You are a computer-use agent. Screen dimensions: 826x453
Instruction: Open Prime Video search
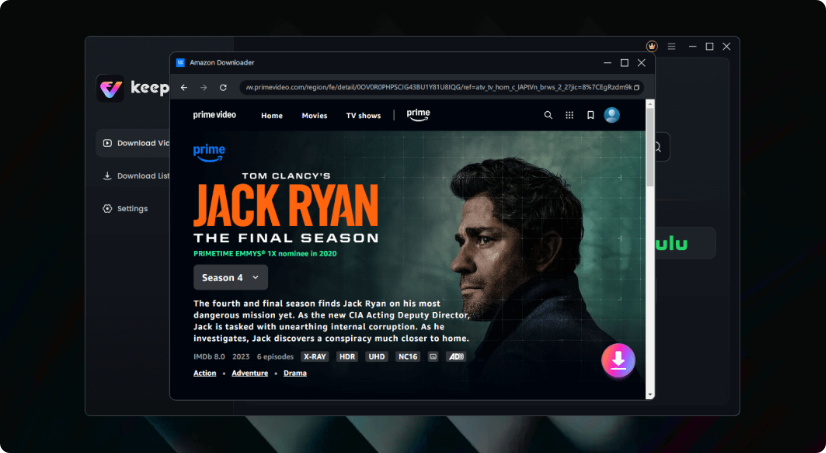[x=548, y=115]
